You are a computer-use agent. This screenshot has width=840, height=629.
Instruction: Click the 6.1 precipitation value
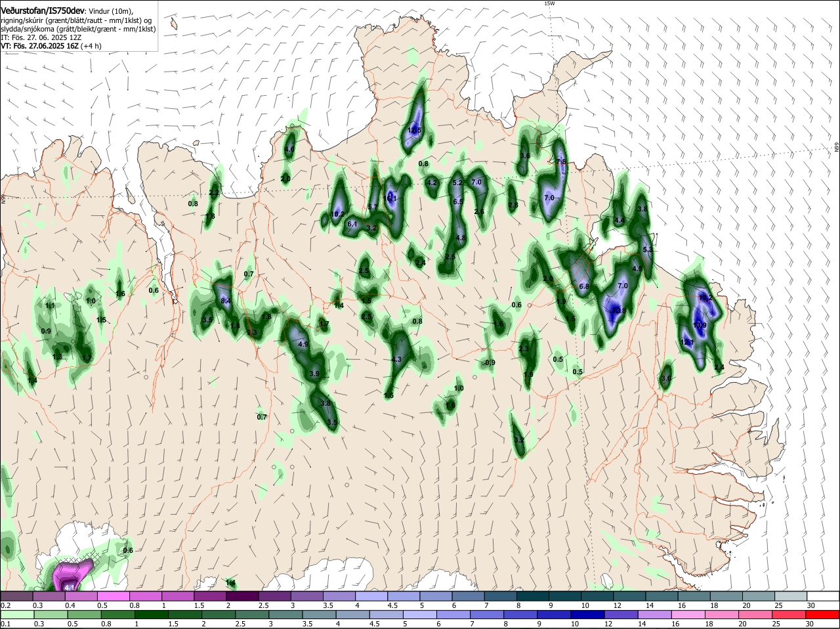352,224
